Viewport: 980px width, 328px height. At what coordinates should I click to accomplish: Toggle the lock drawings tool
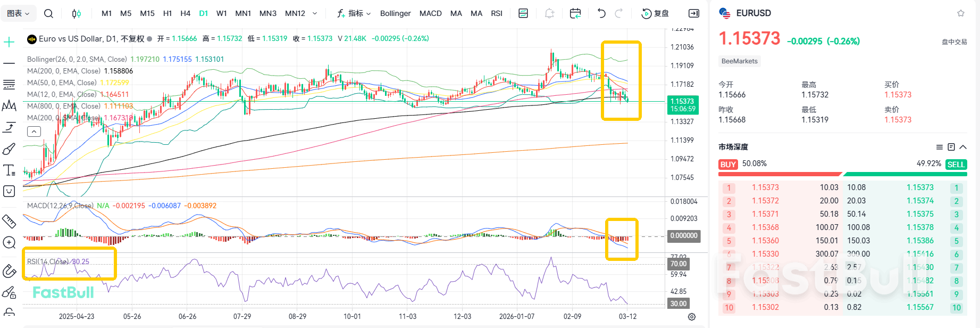pos(9,311)
